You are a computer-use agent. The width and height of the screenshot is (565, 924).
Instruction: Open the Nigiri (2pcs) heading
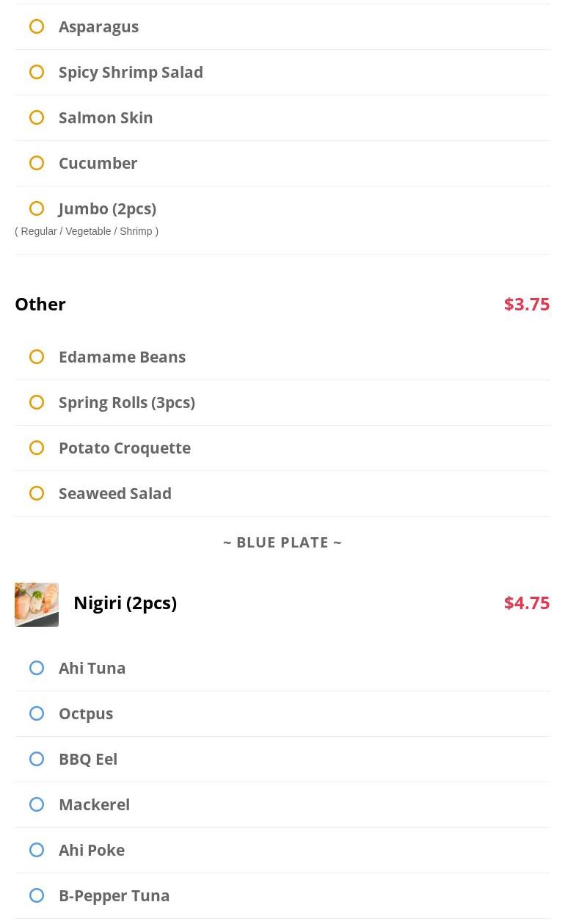(125, 603)
